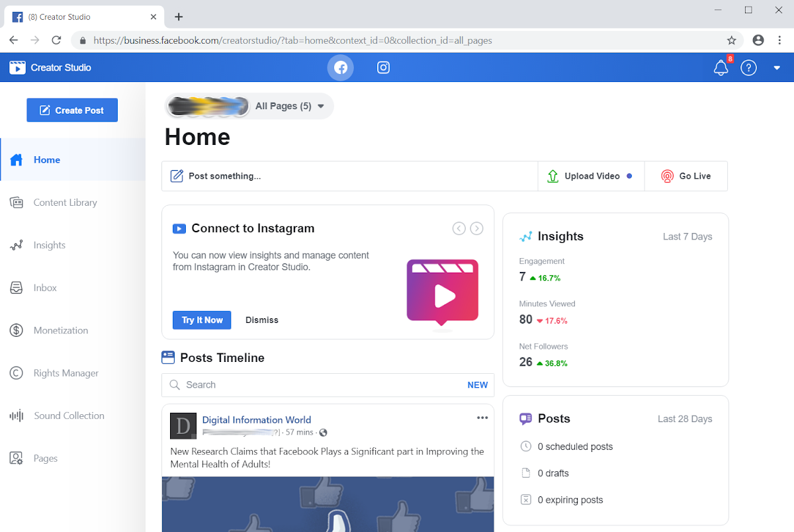Open the Content Library section

tap(65, 202)
